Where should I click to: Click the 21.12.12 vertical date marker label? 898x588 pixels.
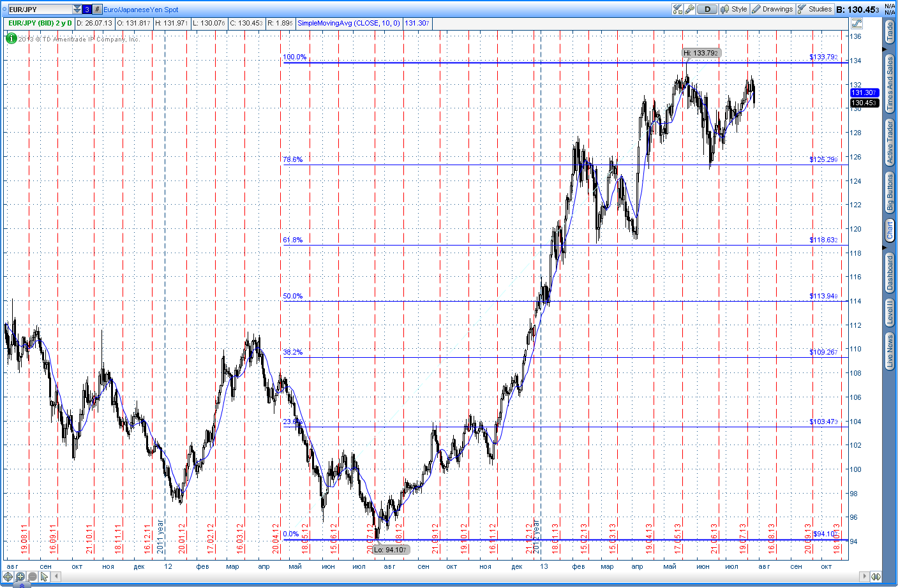pos(529,538)
